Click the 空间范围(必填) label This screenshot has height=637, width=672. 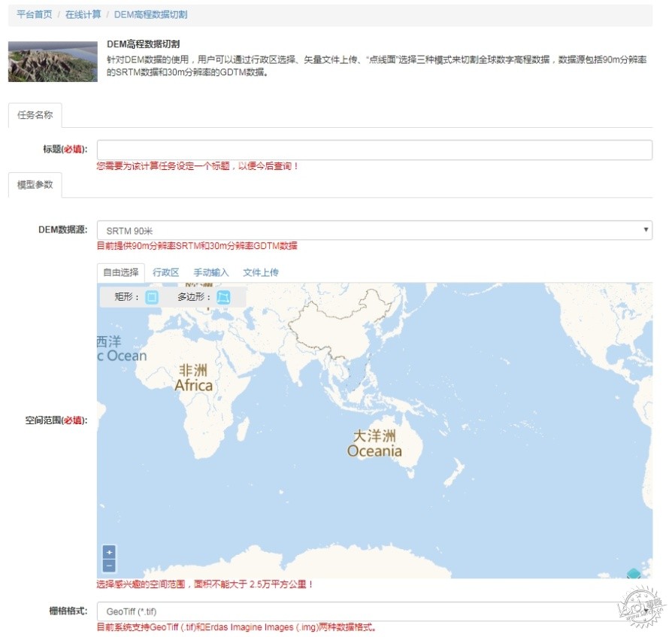tap(56, 420)
